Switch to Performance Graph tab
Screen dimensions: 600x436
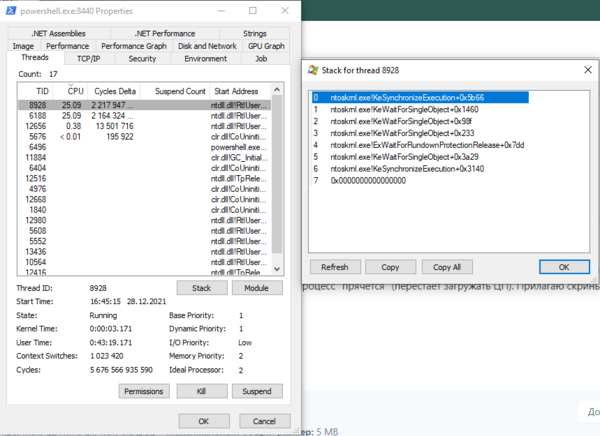134,46
